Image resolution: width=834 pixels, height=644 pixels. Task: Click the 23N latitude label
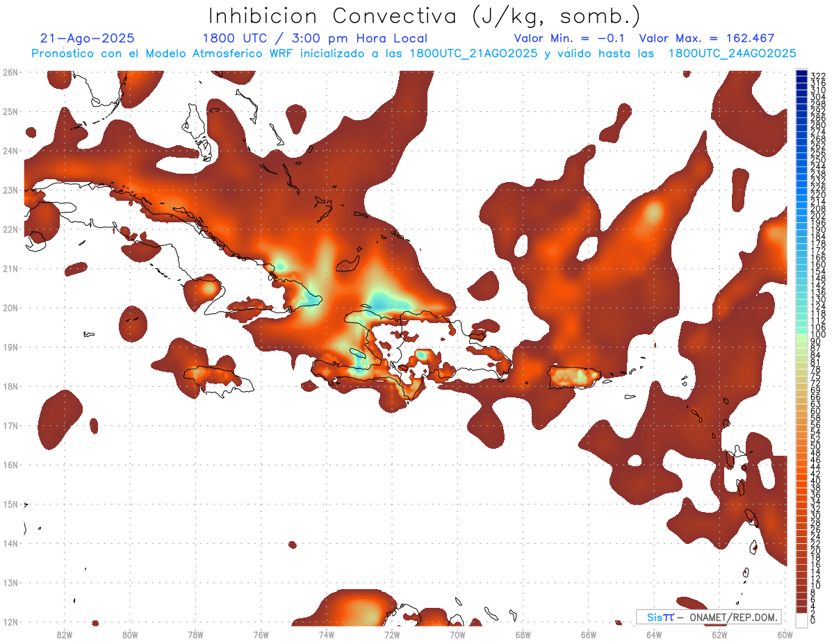click(10, 190)
